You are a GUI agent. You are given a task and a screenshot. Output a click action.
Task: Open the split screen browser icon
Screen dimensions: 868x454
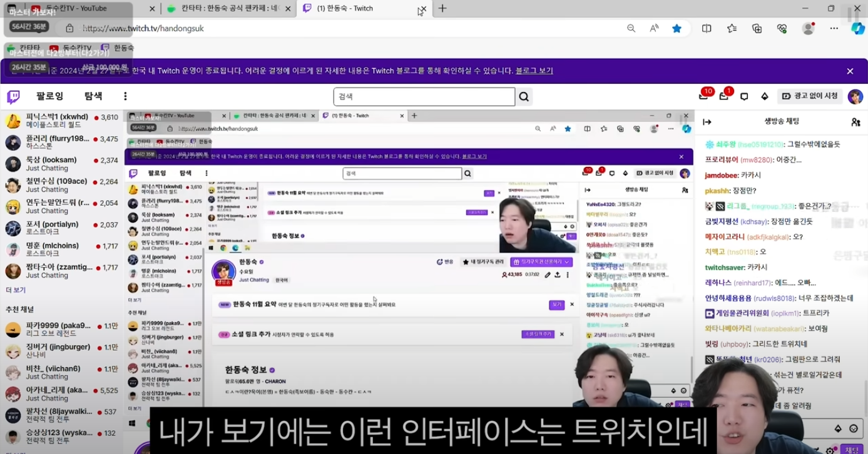pos(707,28)
